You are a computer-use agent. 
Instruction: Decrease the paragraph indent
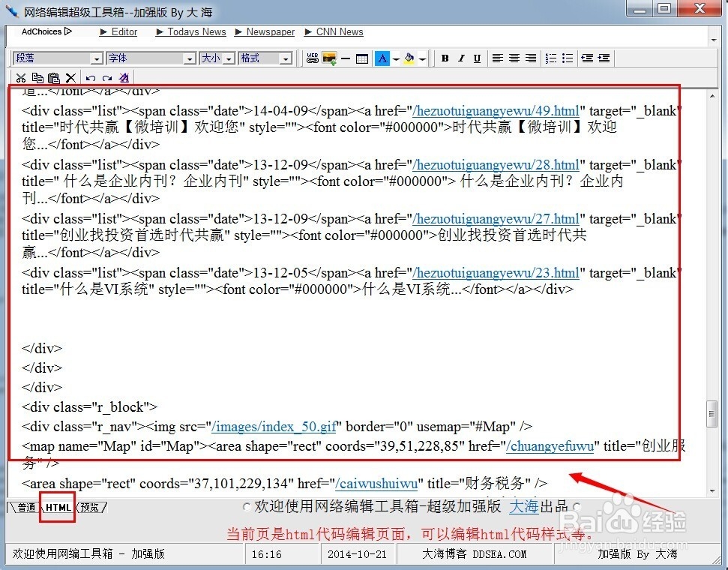click(x=587, y=58)
